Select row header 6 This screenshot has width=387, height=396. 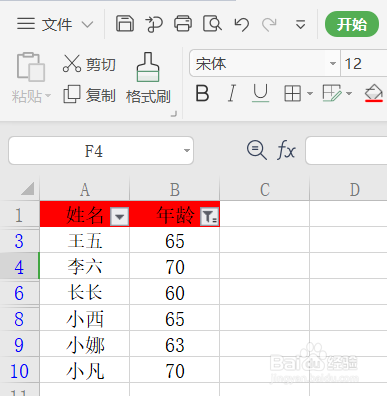tap(19, 293)
